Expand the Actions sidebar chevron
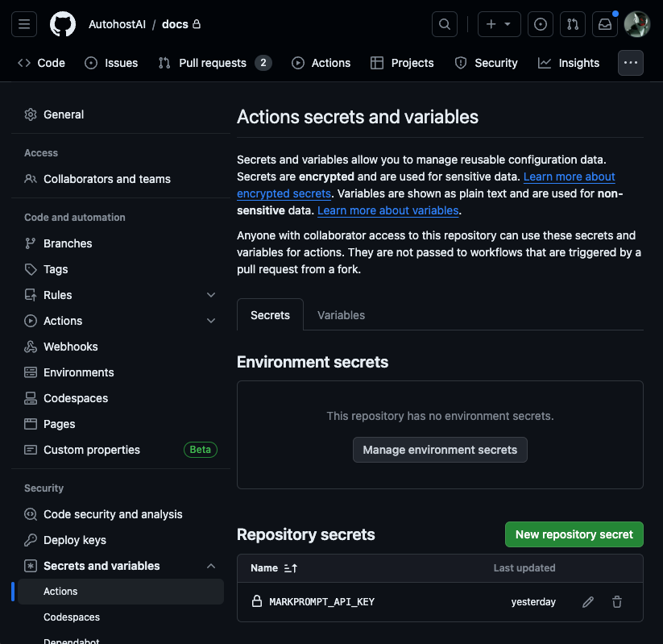 pos(211,320)
